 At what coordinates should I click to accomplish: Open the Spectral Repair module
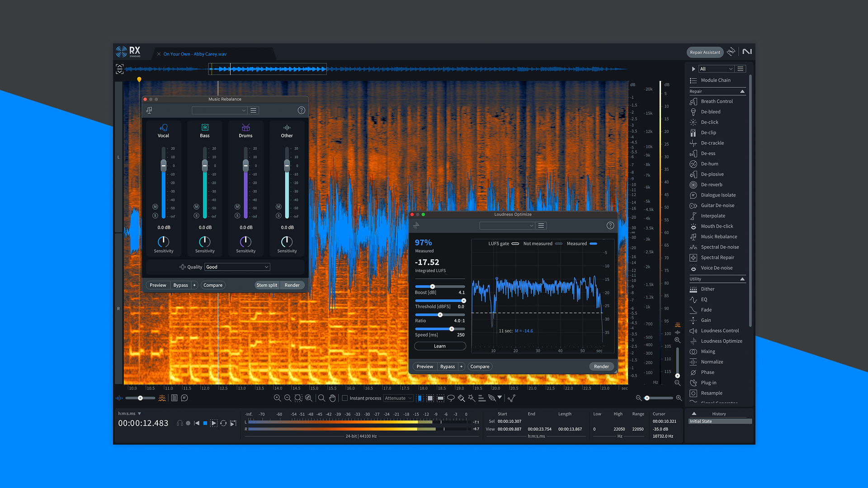717,257
